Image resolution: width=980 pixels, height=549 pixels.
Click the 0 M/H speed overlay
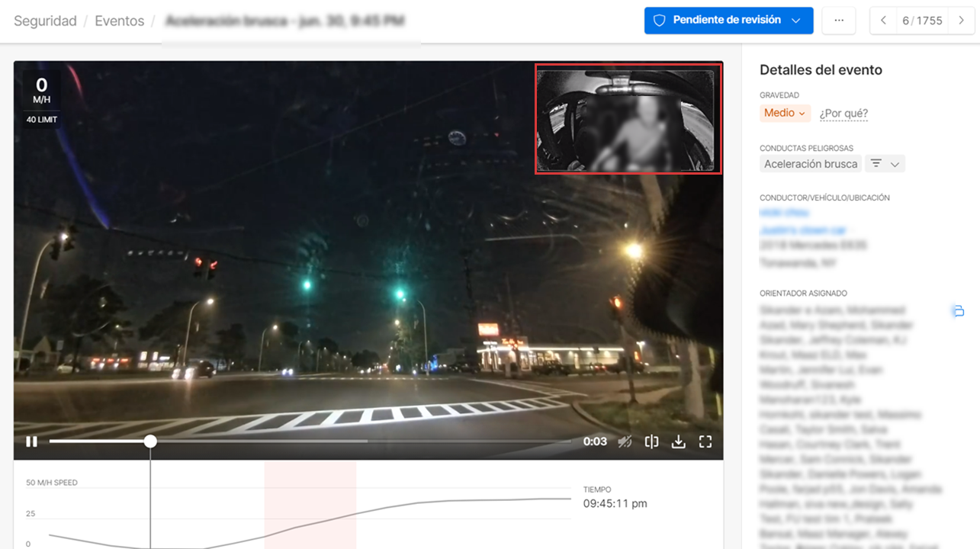point(41,91)
